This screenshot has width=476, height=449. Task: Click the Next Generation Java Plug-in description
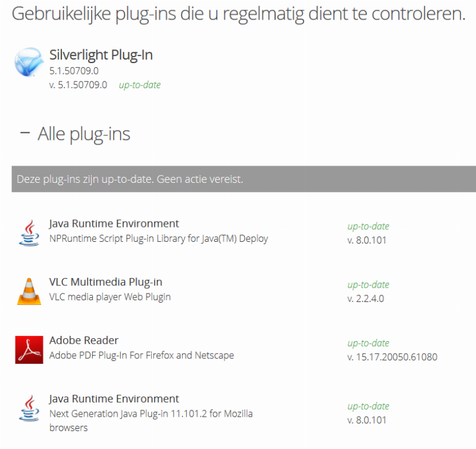point(151,414)
